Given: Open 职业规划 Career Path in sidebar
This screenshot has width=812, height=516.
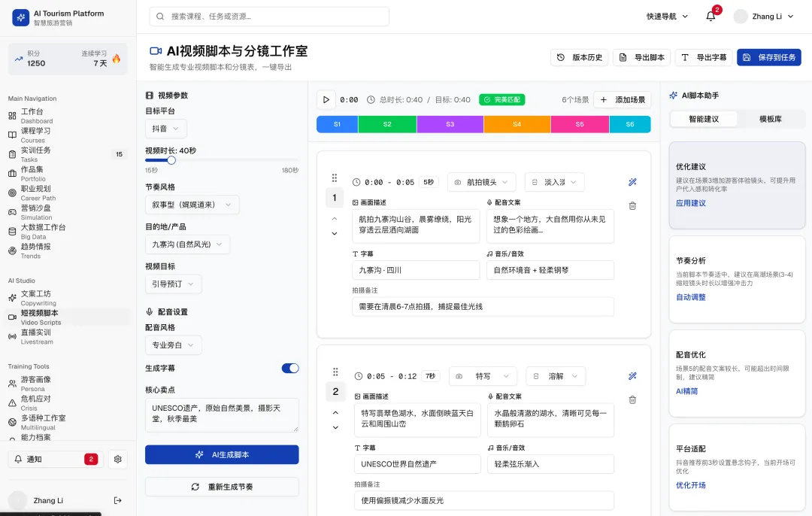Looking at the screenshot, I should [x=68, y=193].
